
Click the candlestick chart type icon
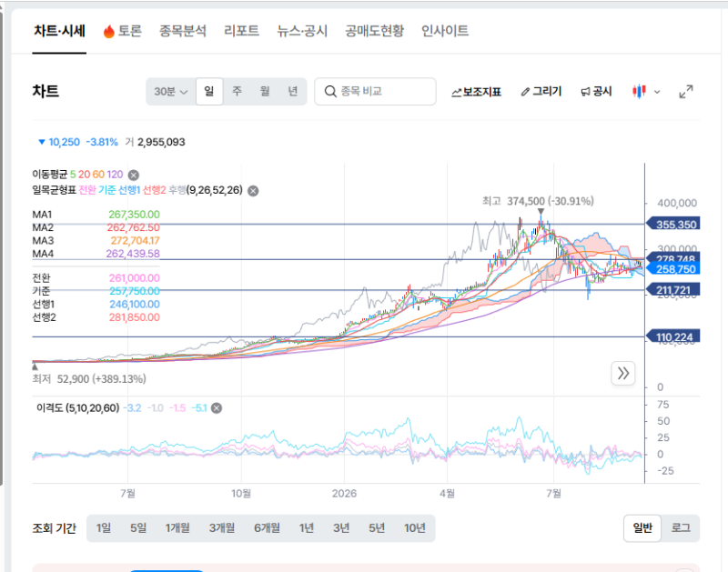pos(639,91)
